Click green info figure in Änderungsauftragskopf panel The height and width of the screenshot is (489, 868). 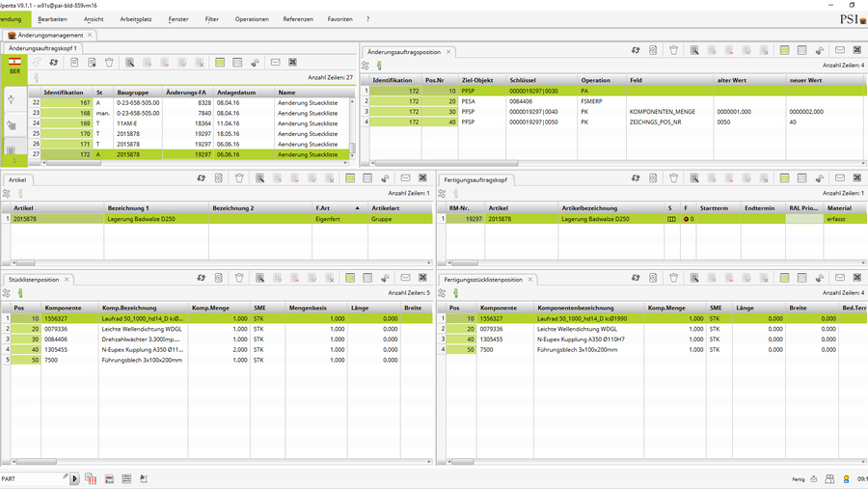[37, 77]
